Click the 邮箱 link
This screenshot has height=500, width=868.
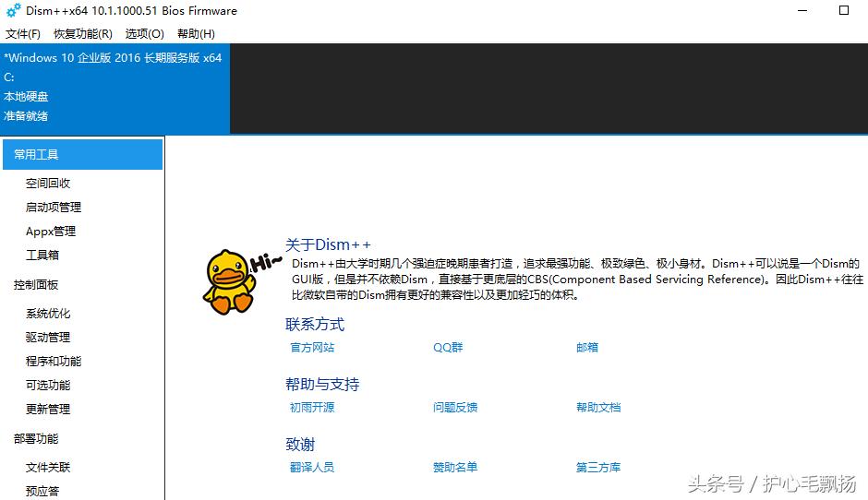[587, 348]
